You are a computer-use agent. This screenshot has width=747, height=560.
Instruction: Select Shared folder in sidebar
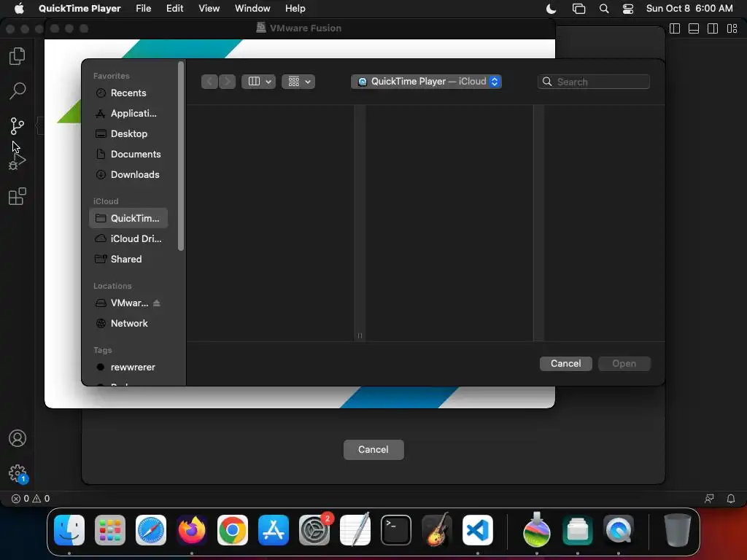128,259
